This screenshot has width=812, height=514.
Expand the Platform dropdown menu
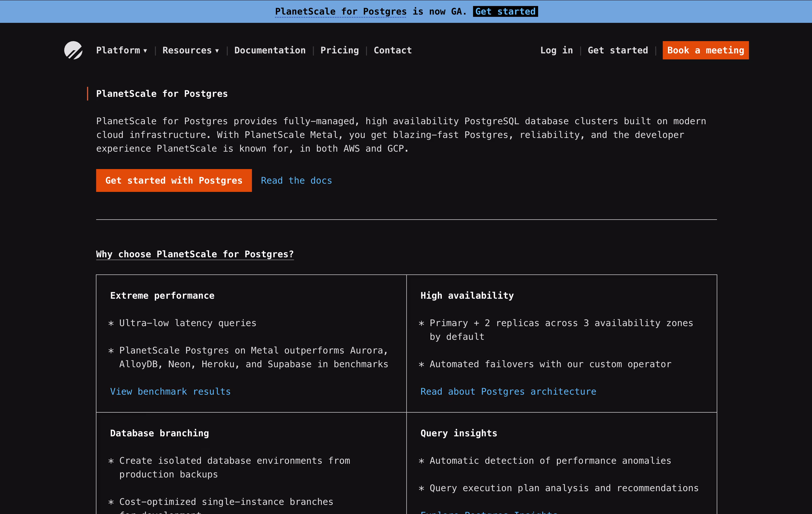122,50
